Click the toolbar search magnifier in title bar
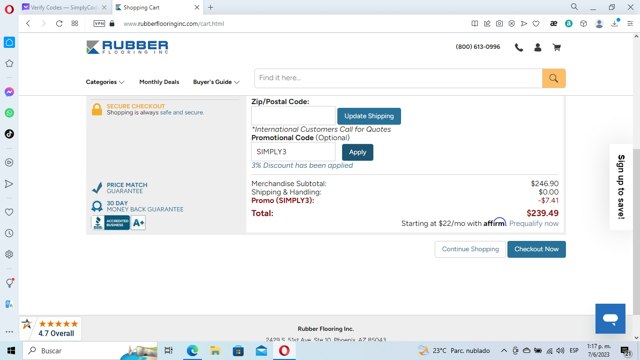 pyautogui.click(x=574, y=7)
